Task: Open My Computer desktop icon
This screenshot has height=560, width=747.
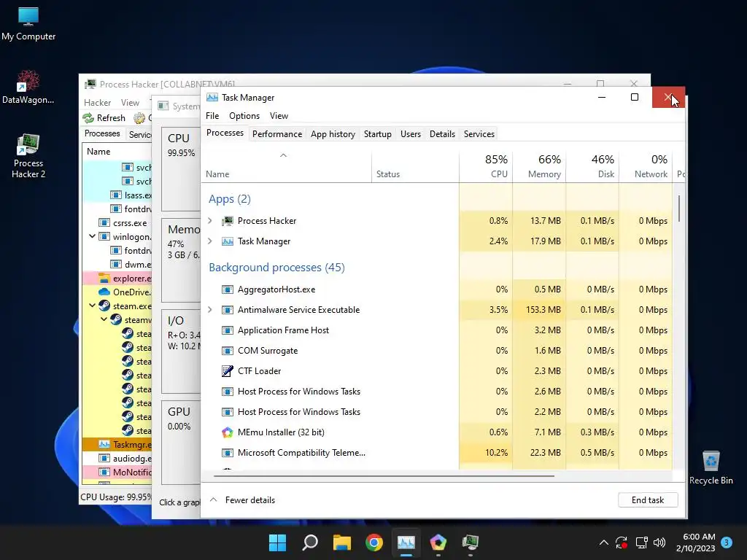Action: pos(28,23)
